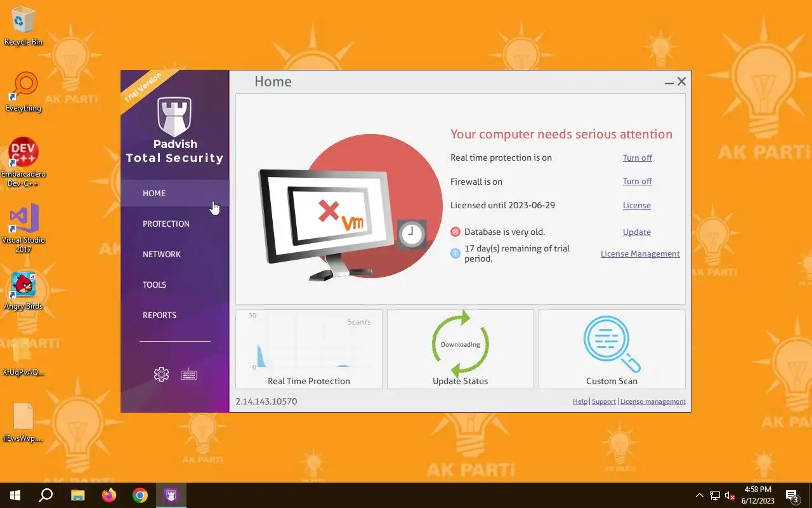Open the notification center icon

point(792,495)
